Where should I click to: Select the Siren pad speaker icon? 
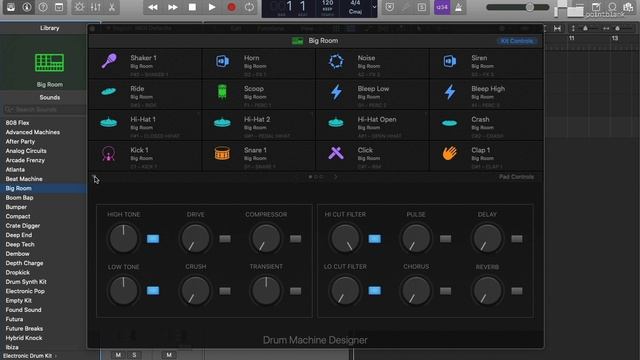click(x=449, y=61)
